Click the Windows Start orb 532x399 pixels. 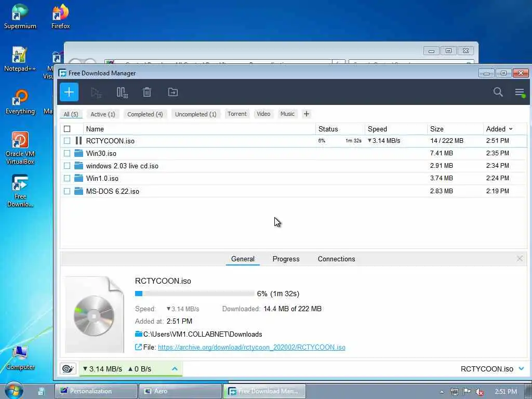point(14,390)
